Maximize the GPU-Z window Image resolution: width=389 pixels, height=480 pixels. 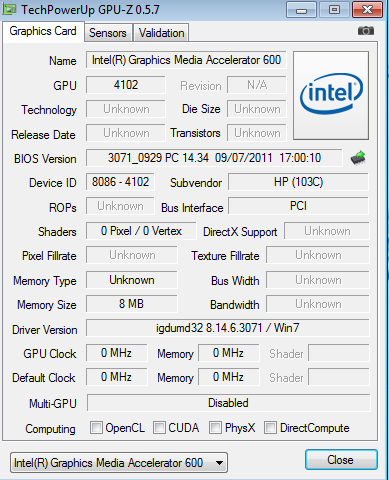point(334,10)
